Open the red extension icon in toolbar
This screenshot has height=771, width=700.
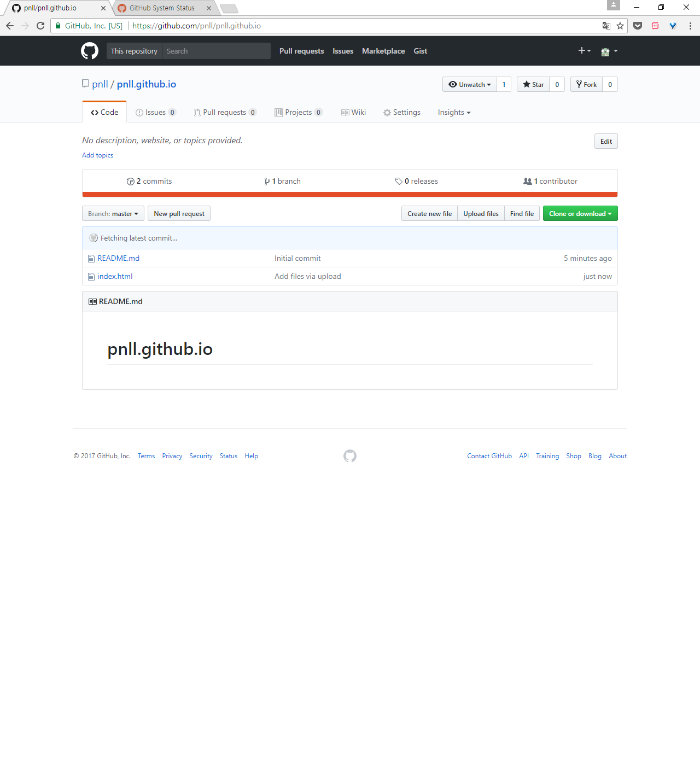655,26
